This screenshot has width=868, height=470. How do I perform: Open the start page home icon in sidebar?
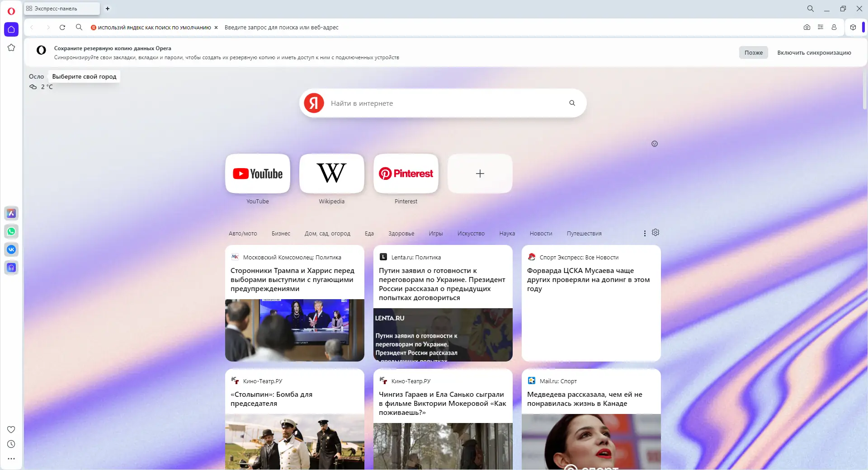point(11,29)
